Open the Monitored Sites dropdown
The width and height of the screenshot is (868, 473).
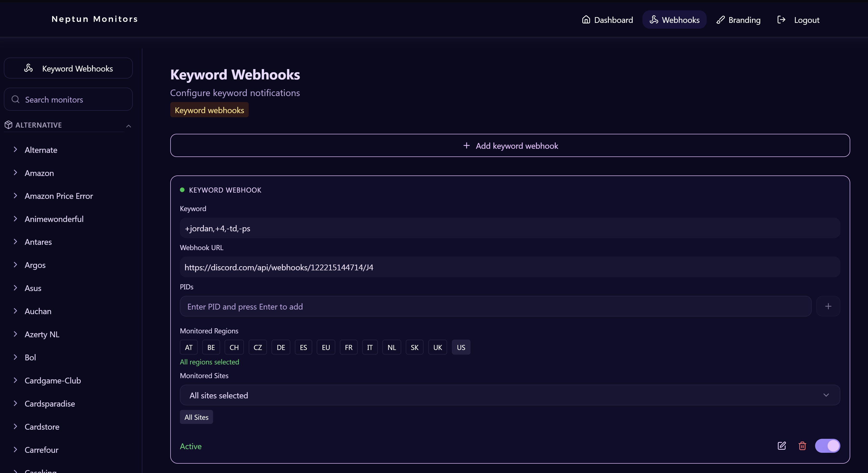pyautogui.click(x=509, y=395)
